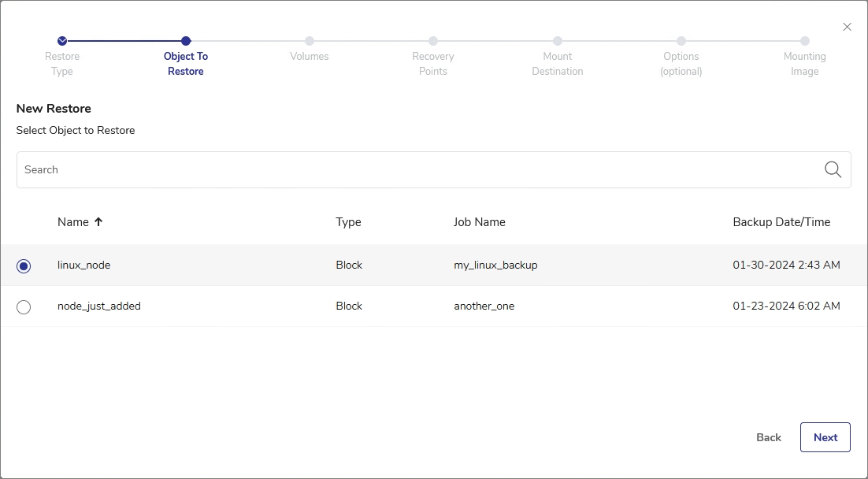This screenshot has width=868, height=479.
Task: Click the Recovery Points step dot
Action: pyautogui.click(x=433, y=41)
